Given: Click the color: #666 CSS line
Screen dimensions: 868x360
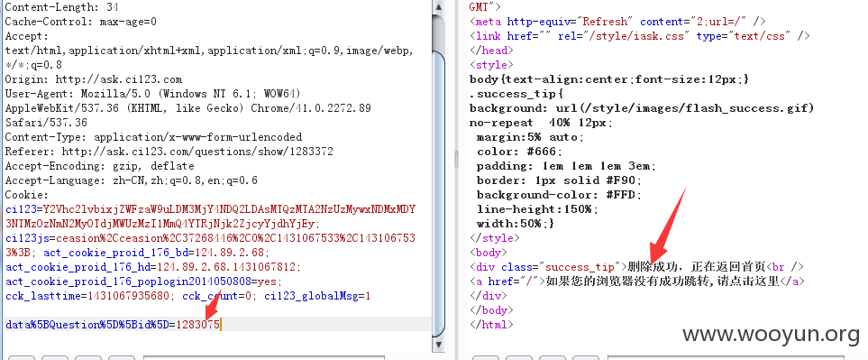Looking at the screenshot, I should (x=519, y=152).
